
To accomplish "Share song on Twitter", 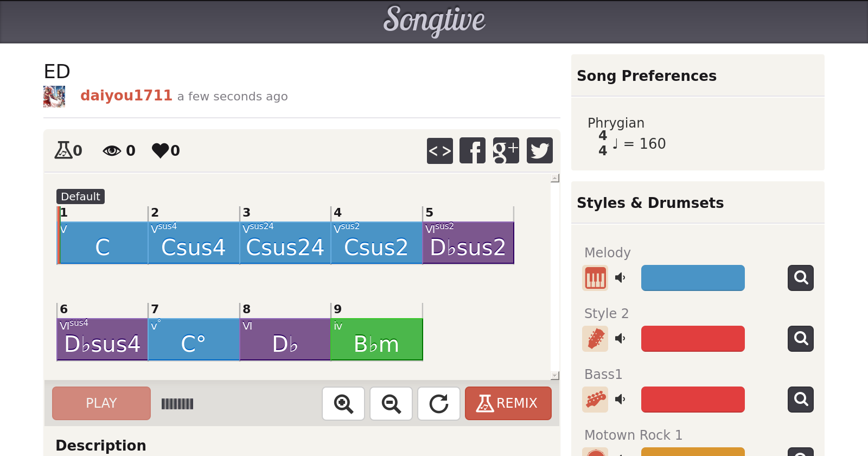I will tap(539, 150).
